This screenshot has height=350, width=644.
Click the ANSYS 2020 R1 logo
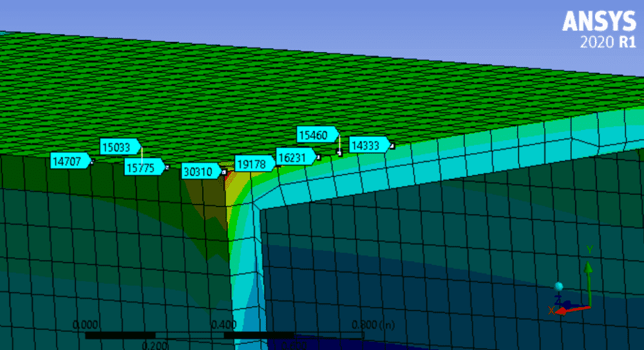599,30
